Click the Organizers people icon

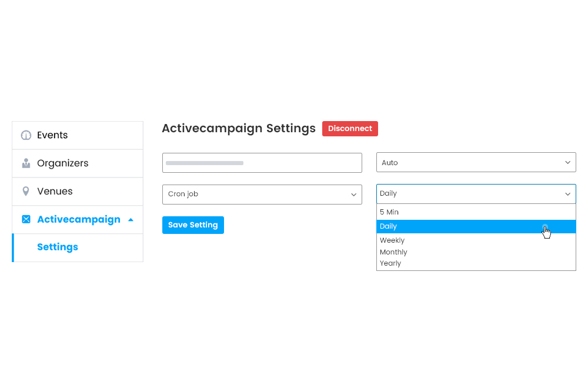coord(26,163)
